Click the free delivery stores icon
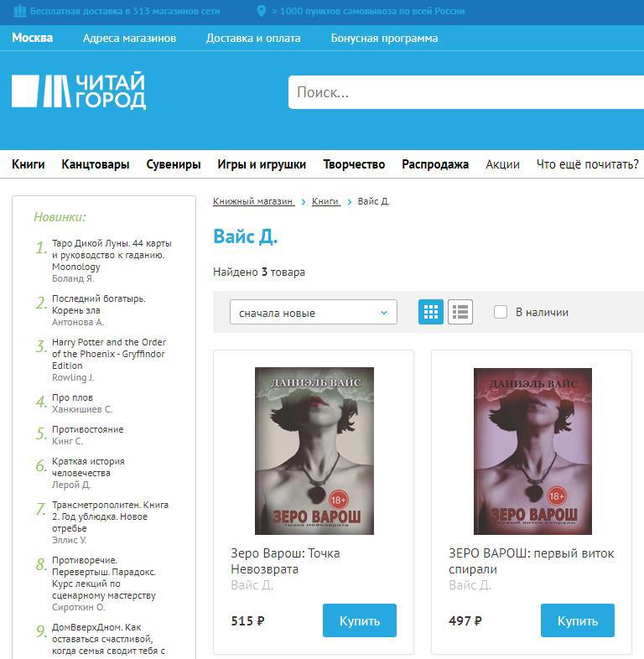 (x=20, y=12)
